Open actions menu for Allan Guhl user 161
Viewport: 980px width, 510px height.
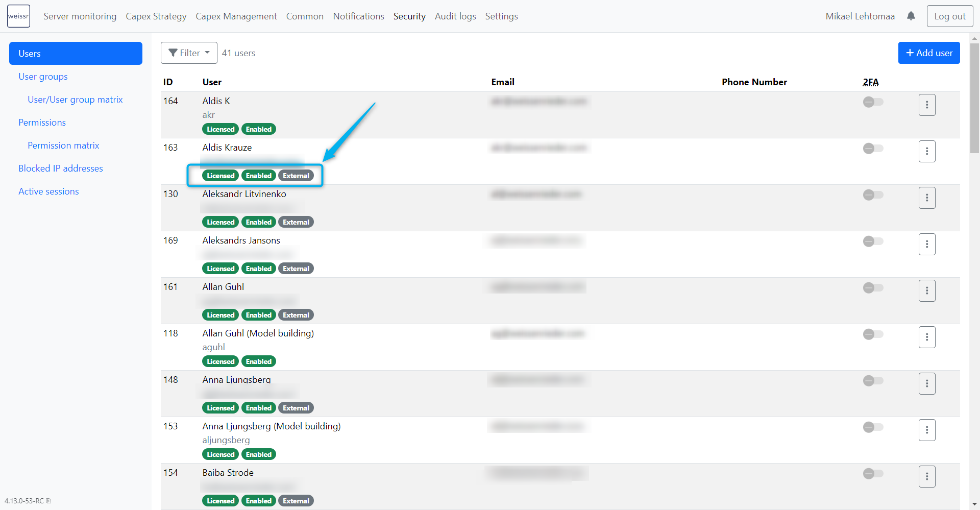pyautogui.click(x=927, y=291)
